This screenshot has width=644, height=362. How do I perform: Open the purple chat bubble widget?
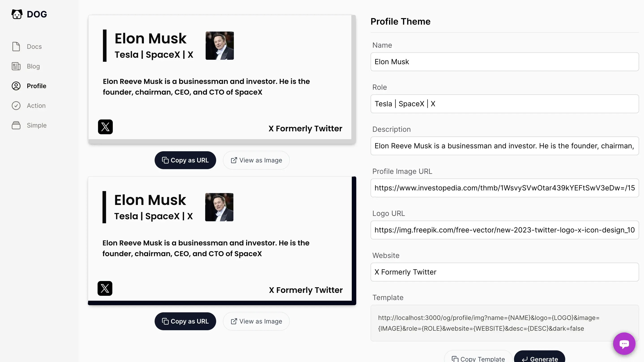[x=624, y=343]
